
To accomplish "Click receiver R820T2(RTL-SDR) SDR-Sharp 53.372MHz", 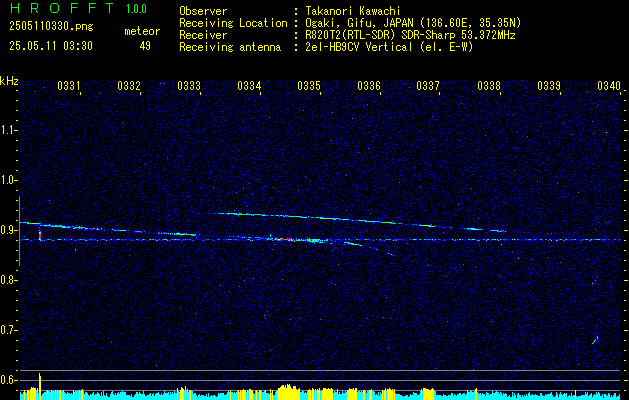I will [x=410, y=35].
